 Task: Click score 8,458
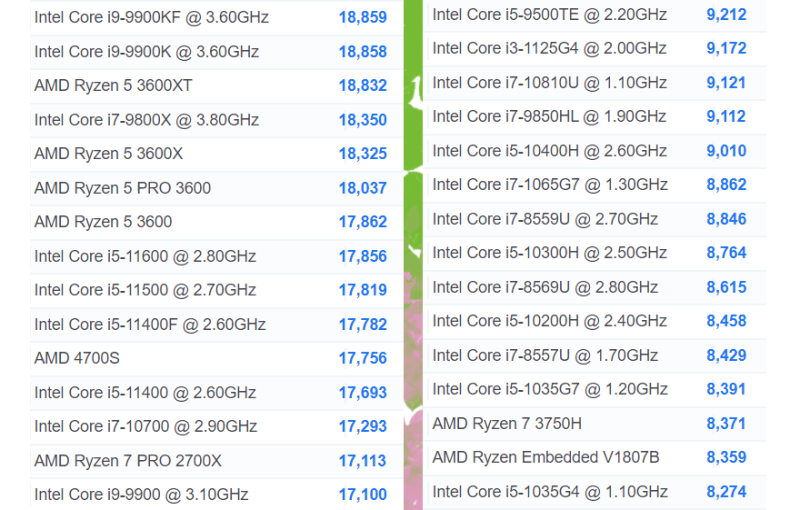[x=727, y=321]
